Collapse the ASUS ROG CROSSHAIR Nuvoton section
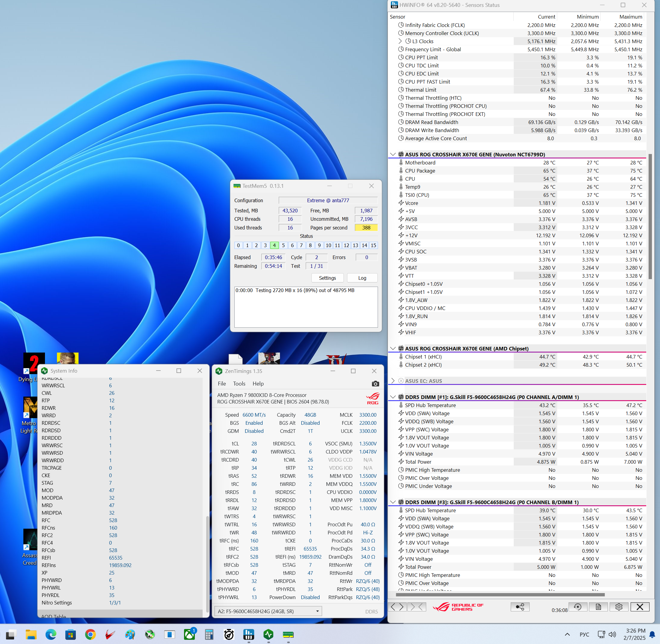The height and width of the screenshot is (644, 660). [393, 155]
